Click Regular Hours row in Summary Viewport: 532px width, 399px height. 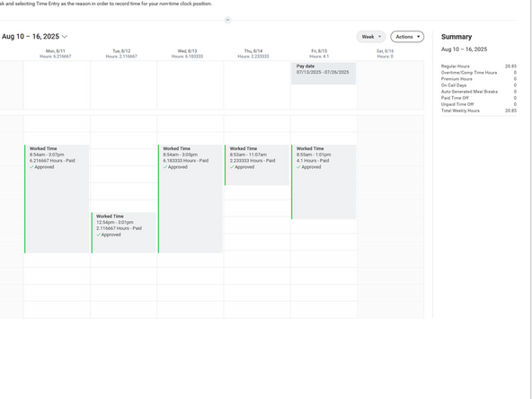click(479, 66)
